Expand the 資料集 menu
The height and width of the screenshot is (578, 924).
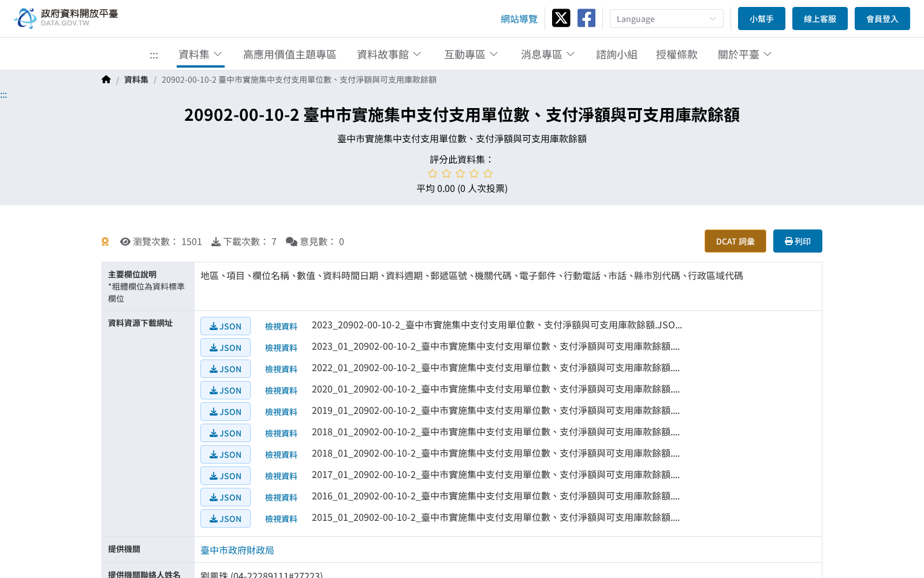(200, 54)
